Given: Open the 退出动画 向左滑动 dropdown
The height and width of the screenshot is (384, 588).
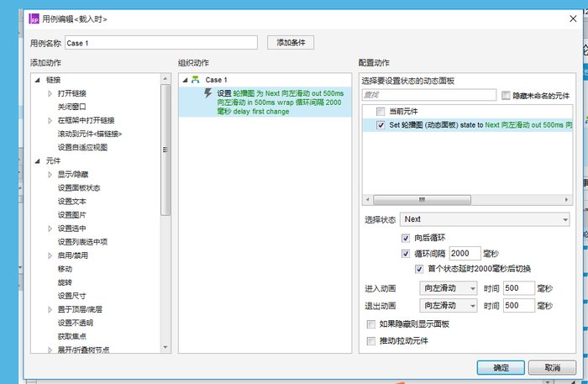Looking at the screenshot, I should pyautogui.click(x=449, y=305).
